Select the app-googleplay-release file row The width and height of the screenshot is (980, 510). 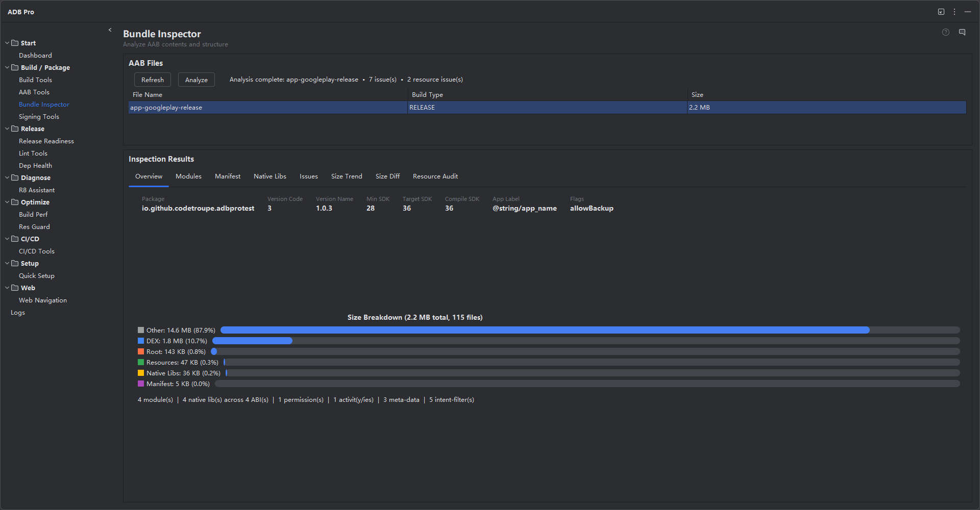coord(547,107)
